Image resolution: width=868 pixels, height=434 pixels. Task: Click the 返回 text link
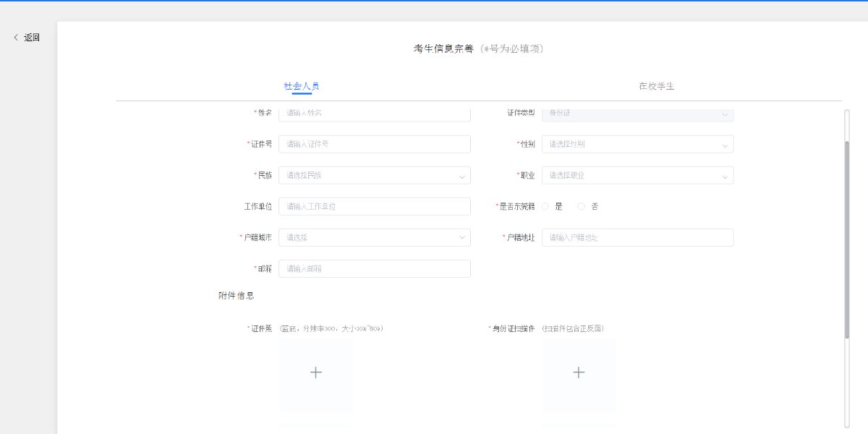click(x=32, y=38)
